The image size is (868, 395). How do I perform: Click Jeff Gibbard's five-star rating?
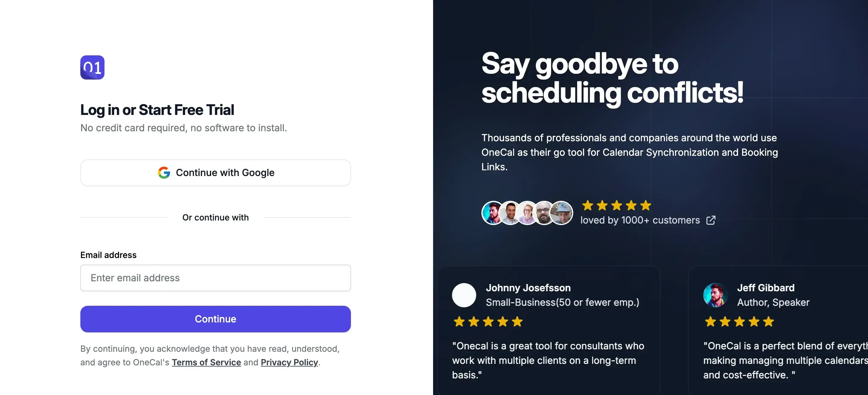point(739,322)
